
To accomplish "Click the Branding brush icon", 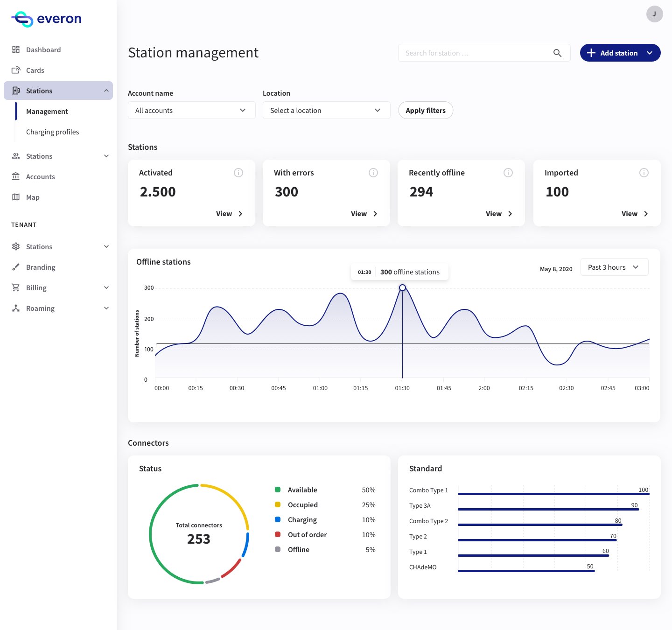I will (x=16, y=267).
